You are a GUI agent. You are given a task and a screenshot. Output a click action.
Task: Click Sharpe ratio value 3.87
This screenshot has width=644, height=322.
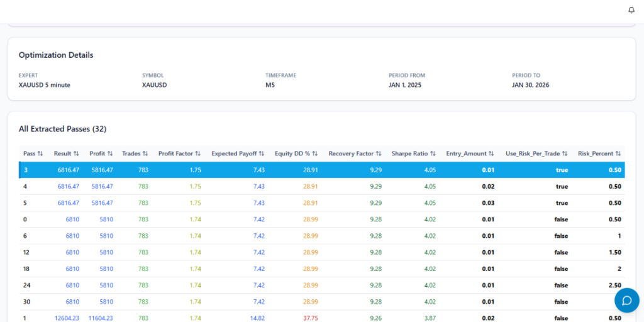tap(430, 318)
